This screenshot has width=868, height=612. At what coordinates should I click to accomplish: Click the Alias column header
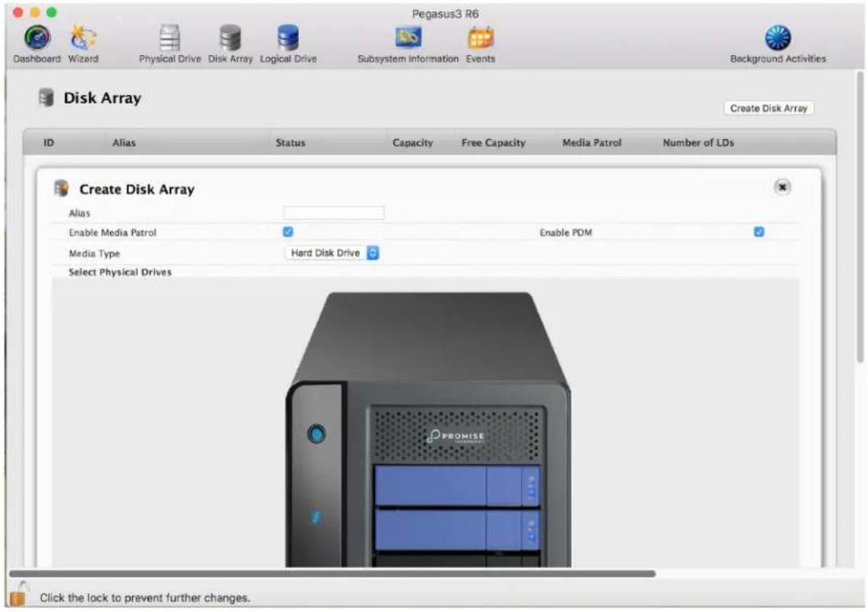[x=124, y=143]
